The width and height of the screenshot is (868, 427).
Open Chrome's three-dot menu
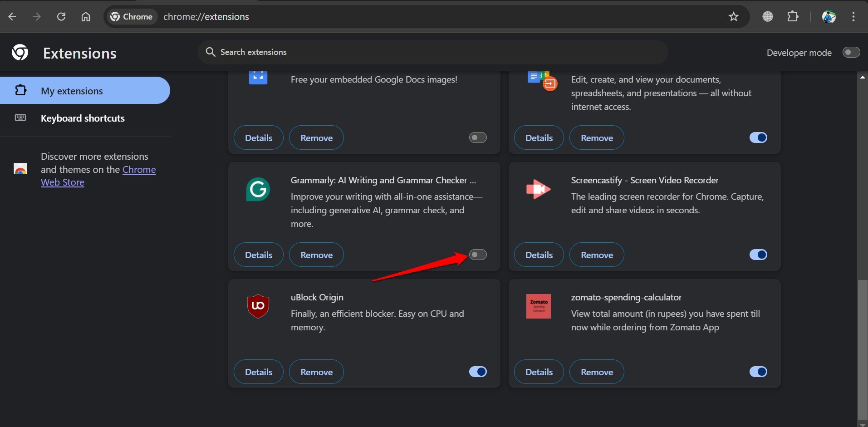tap(853, 17)
